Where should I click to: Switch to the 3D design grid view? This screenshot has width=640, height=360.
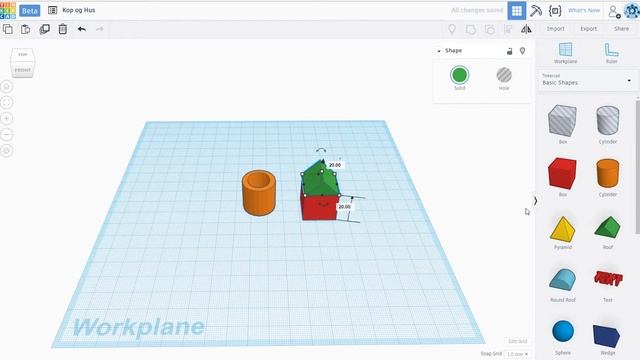[x=517, y=11]
